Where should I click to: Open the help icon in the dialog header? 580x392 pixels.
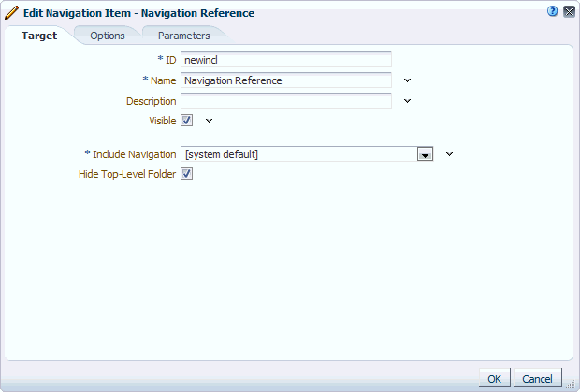(552, 11)
